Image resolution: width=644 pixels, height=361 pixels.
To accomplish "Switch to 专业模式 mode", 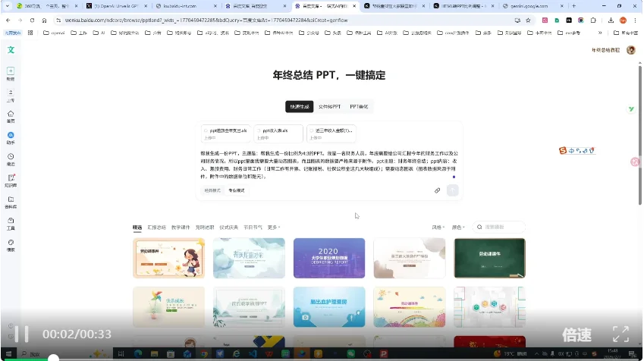I will (x=237, y=190).
